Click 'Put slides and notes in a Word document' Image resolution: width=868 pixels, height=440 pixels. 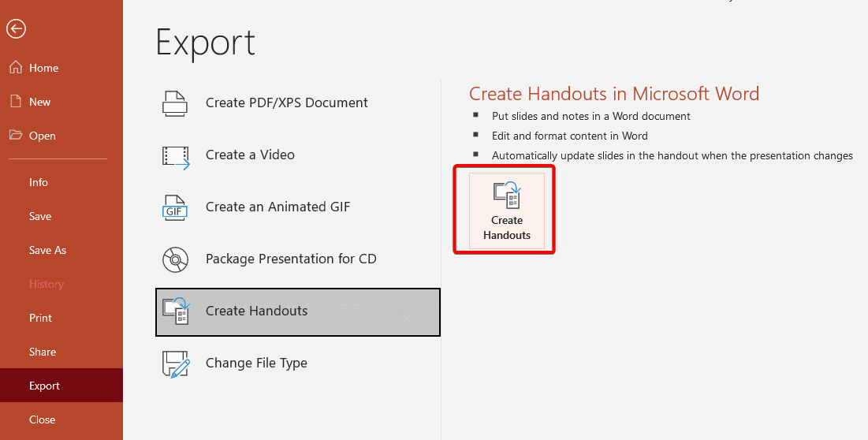coord(590,116)
